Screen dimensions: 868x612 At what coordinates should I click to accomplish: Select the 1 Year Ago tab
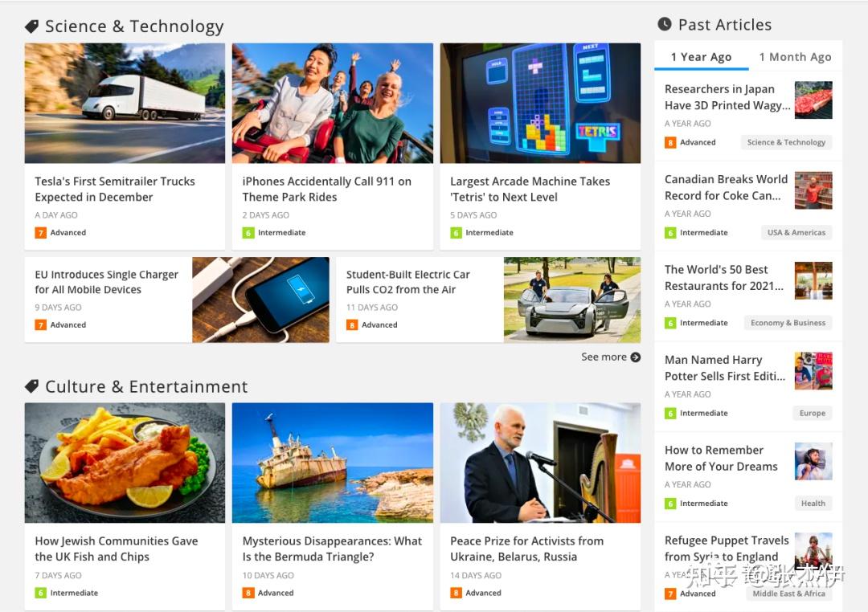[702, 57]
